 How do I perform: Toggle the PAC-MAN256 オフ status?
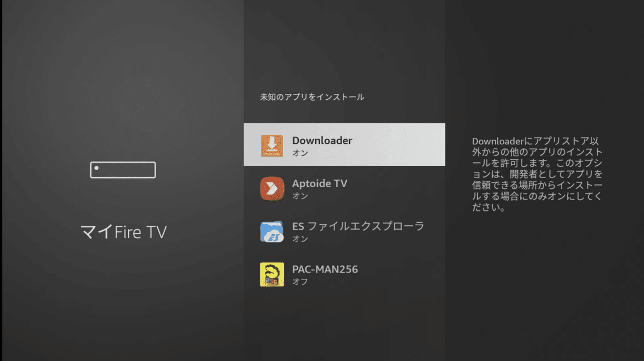(x=300, y=282)
